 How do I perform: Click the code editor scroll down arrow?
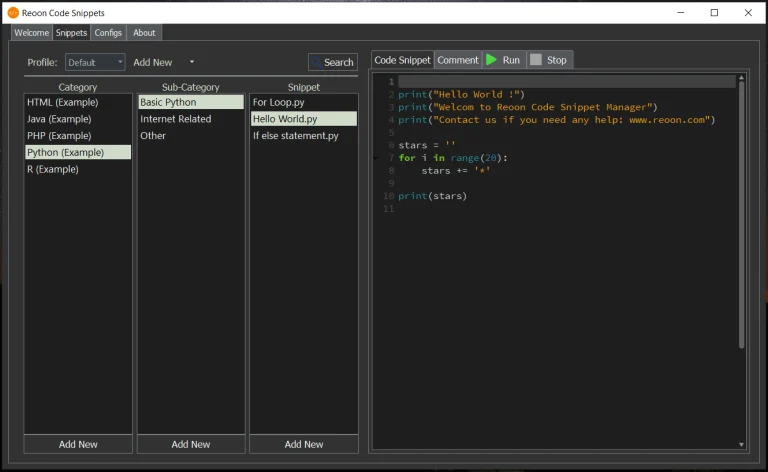(x=741, y=445)
